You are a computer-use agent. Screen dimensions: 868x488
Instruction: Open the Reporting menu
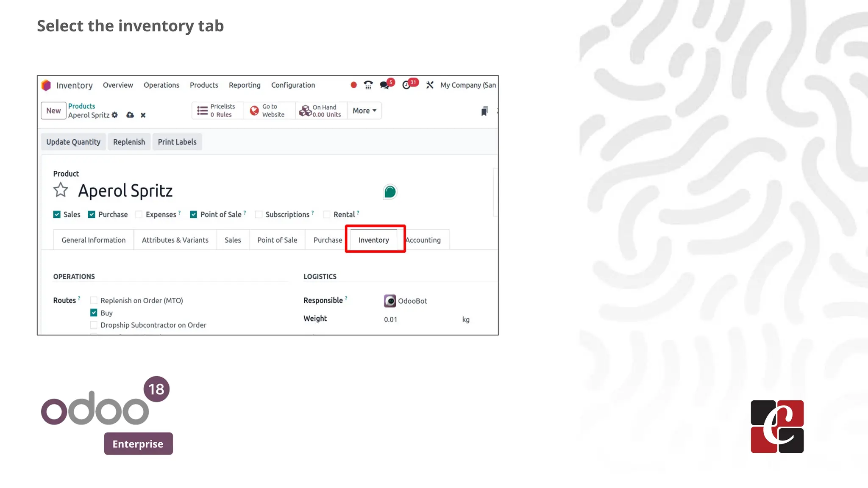click(x=245, y=85)
